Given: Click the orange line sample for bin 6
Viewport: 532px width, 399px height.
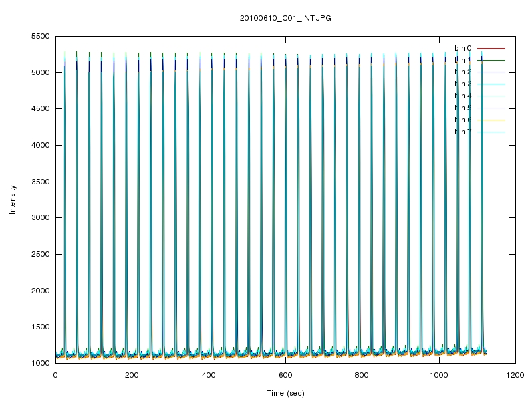Looking at the screenshot, I should pyautogui.click(x=491, y=120).
